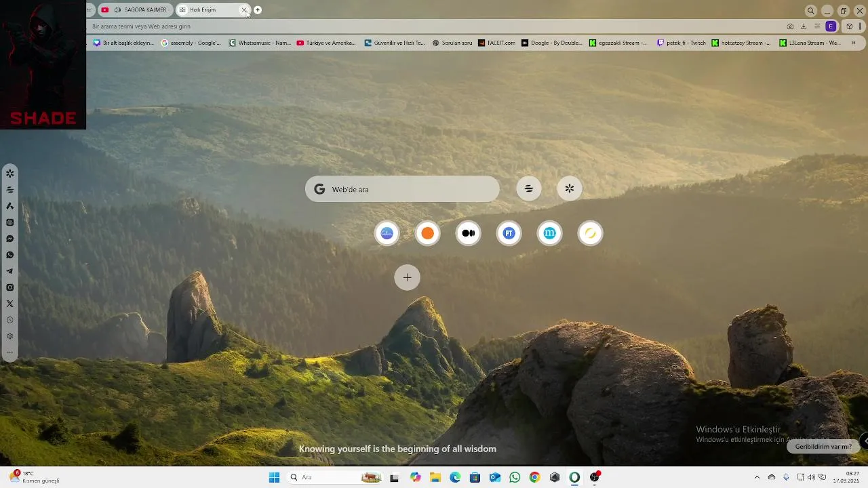The width and height of the screenshot is (868, 488).
Task: Open the blue m speed dial tile
Action: pos(550,233)
